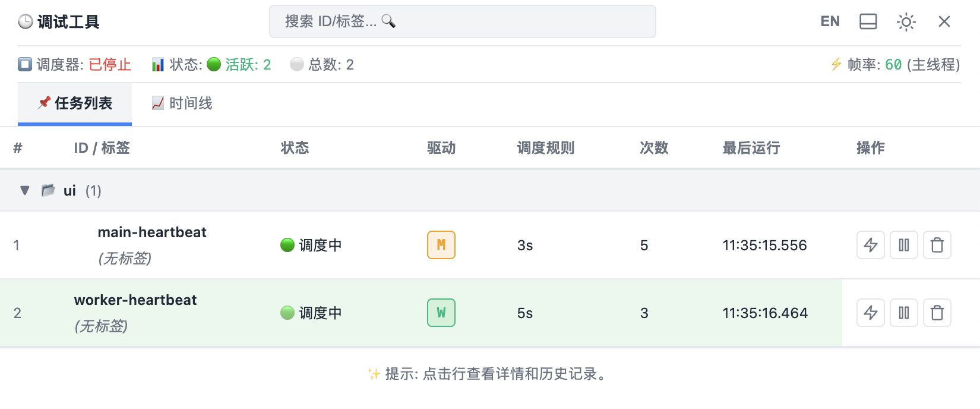Click the 总数: 2 count filter
This screenshot has height=409, width=980.
click(x=323, y=65)
